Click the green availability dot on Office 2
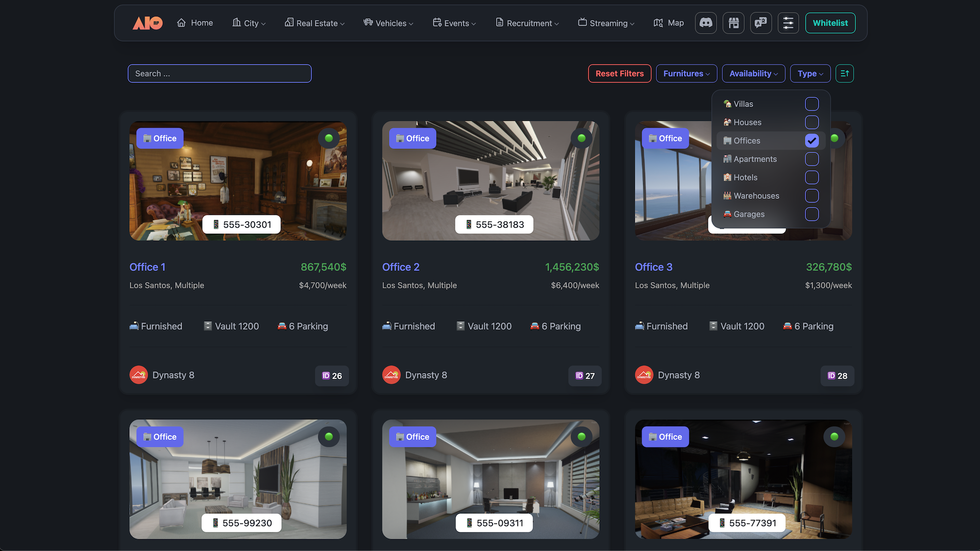 pyautogui.click(x=581, y=138)
